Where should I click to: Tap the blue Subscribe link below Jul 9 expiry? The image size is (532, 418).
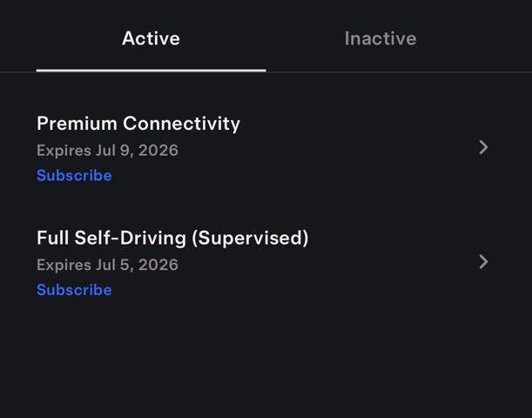(x=74, y=175)
